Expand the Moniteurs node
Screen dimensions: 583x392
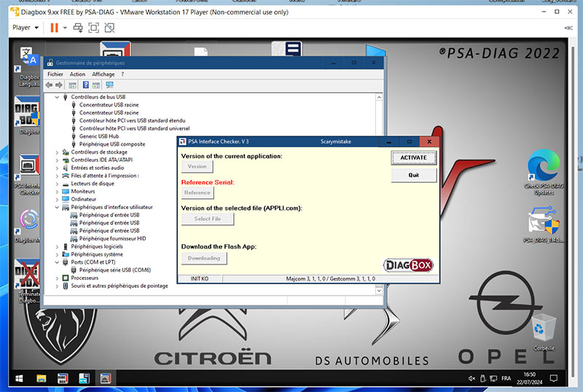pos(57,192)
